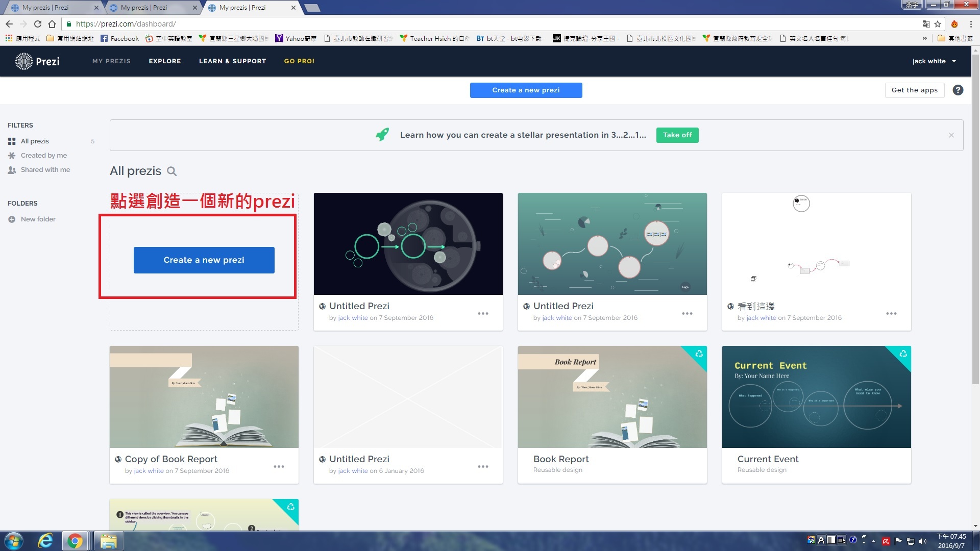This screenshot has width=980, height=551.
Task: Click the reusable badge on Current Event
Action: click(x=903, y=354)
